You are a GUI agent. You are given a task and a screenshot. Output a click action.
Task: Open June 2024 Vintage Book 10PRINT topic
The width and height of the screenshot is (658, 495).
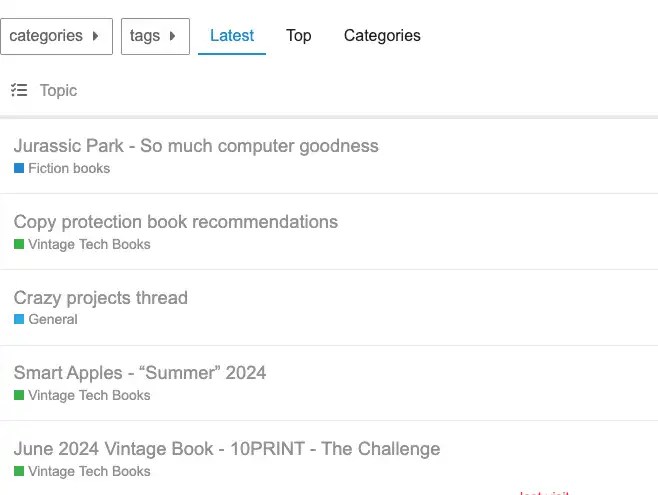tap(227, 449)
